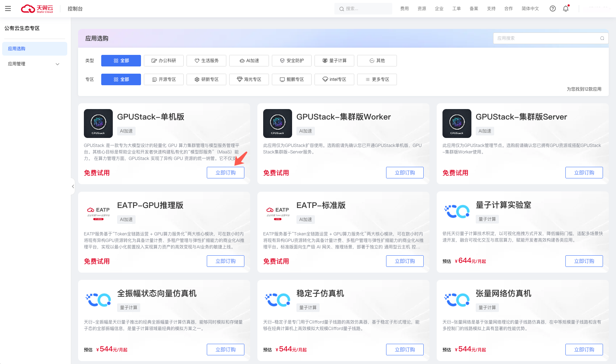Filter zone by 开源专区

164,79
